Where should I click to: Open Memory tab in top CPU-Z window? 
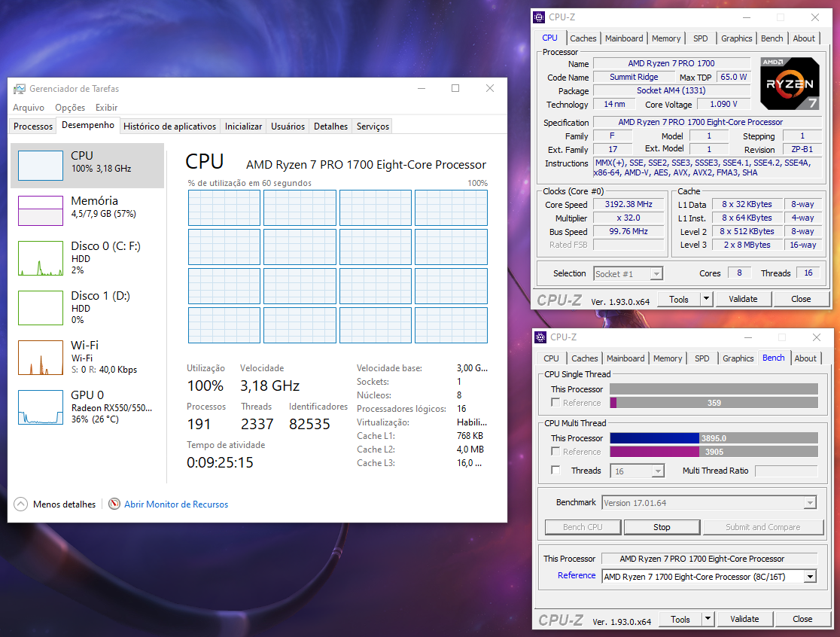[x=666, y=38]
